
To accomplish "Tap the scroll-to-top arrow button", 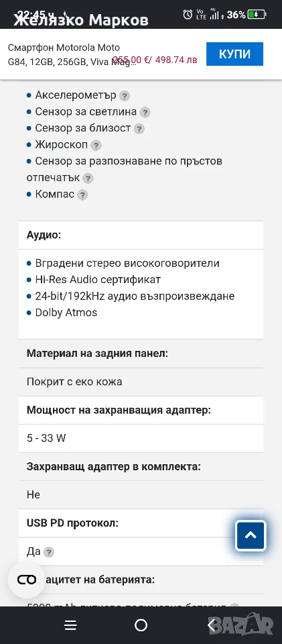I will [251, 535].
